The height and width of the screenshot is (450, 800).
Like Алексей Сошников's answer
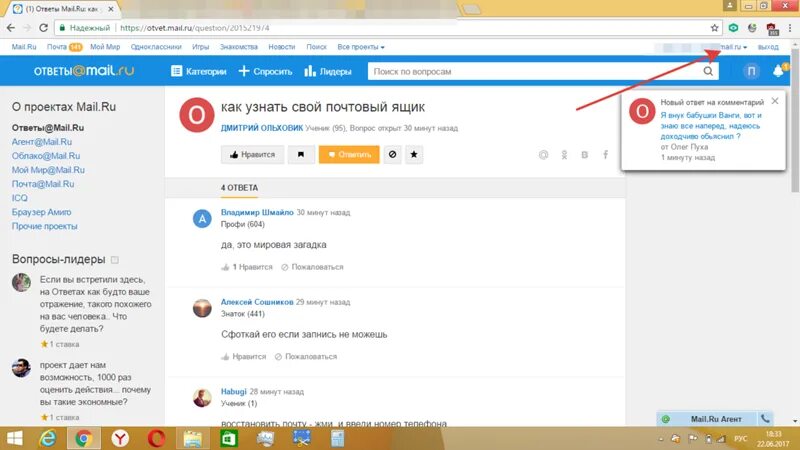coord(244,357)
